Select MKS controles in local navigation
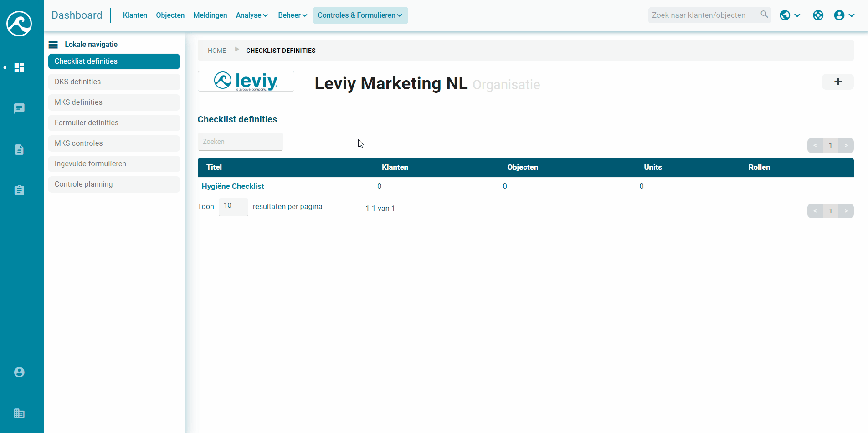This screenshot has width=868, height=433. click(x=114, y=143)
